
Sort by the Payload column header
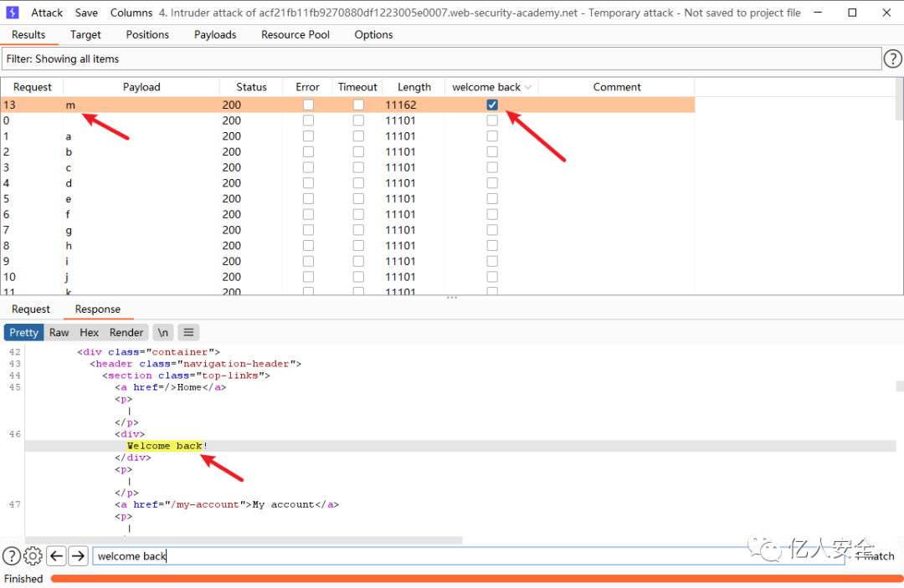tap(141, 87)
